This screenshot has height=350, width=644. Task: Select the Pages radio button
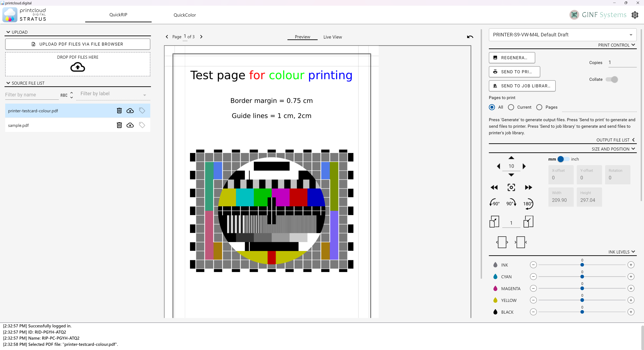tap(539, 107)
